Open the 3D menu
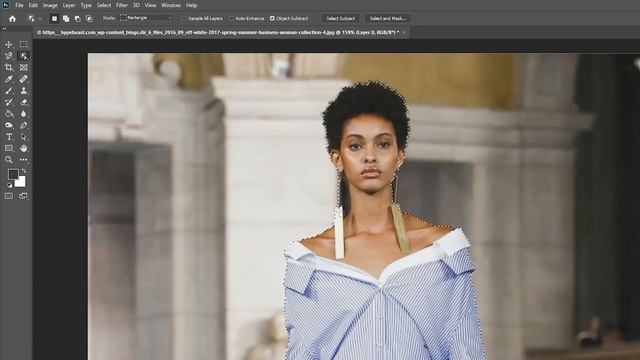The width and height of the screenshot is (640, 360). [136, 5]
